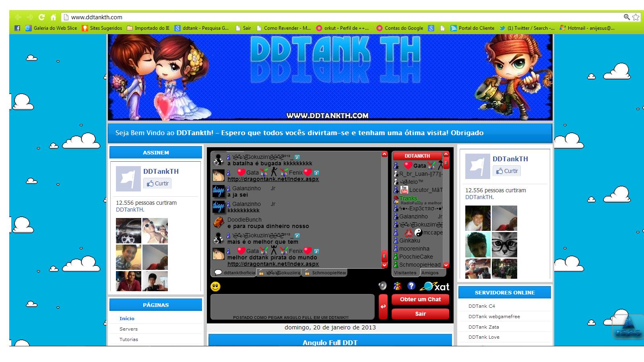Click the zoom magnifier icon in address bar
Screen dimensions: 644x362
[627, 17]
